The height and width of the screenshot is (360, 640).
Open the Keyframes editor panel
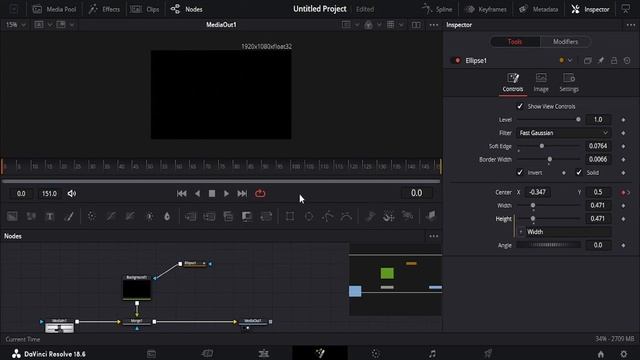(486, 9)
